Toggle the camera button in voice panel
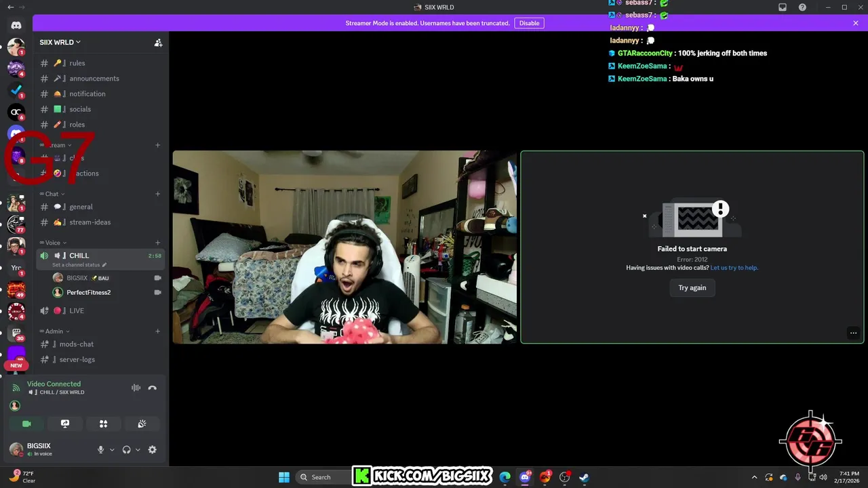Image resolution: width=868 pixels, height=488 pixels. pos(27,424)
